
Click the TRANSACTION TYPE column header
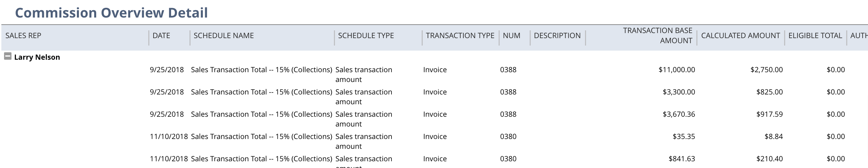coord(460,35)
